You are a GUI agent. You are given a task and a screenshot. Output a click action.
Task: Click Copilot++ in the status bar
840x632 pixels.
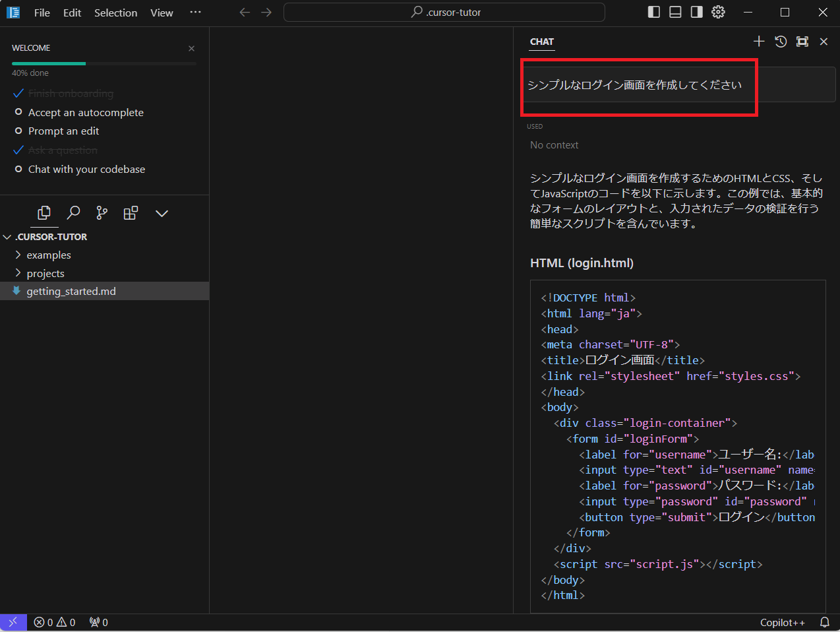pyautogui.click(x=783, y=622)
